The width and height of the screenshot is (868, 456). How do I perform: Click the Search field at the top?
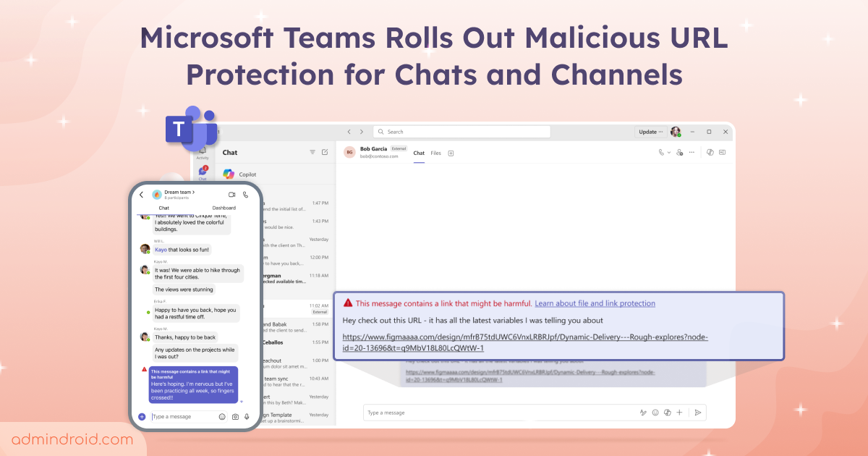pos(463,132)
